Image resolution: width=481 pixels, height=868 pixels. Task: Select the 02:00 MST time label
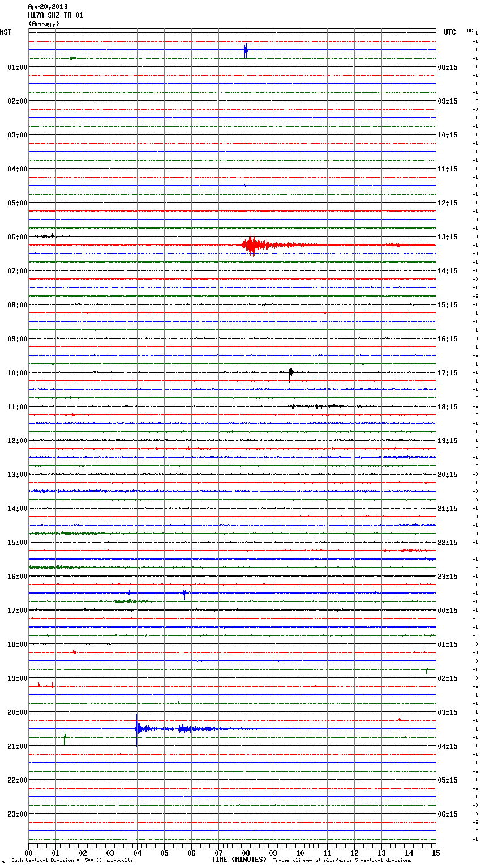pyautogui.click(x=18, y=101)
